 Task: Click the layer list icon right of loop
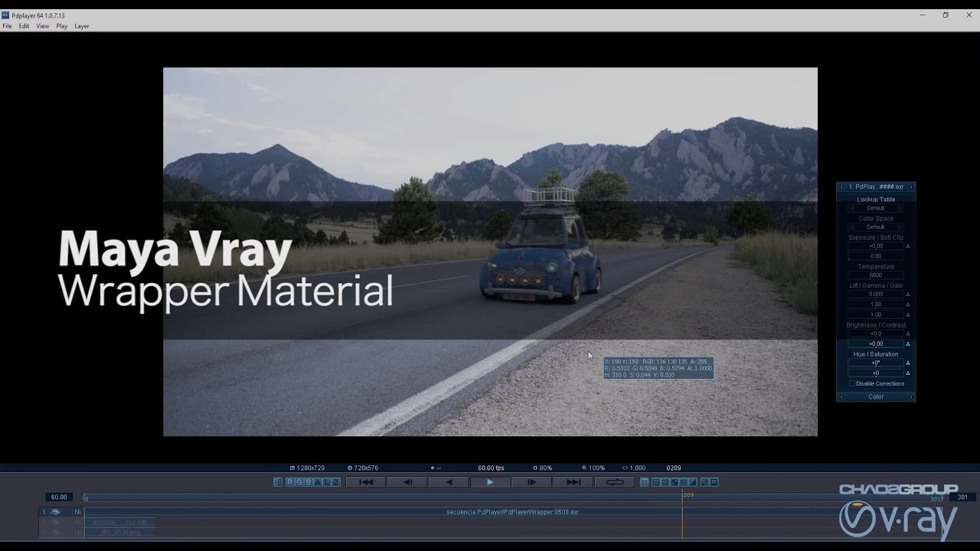coord(645,482)
